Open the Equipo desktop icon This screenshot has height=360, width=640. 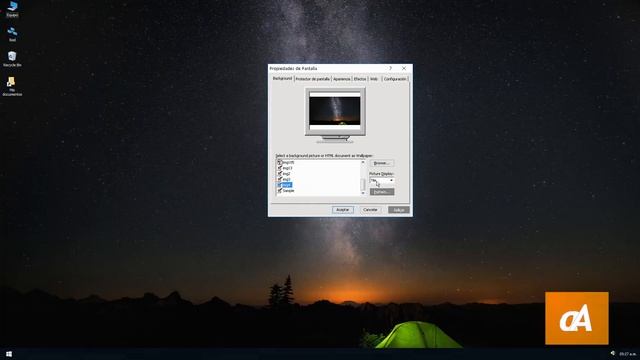pos(12,9)
